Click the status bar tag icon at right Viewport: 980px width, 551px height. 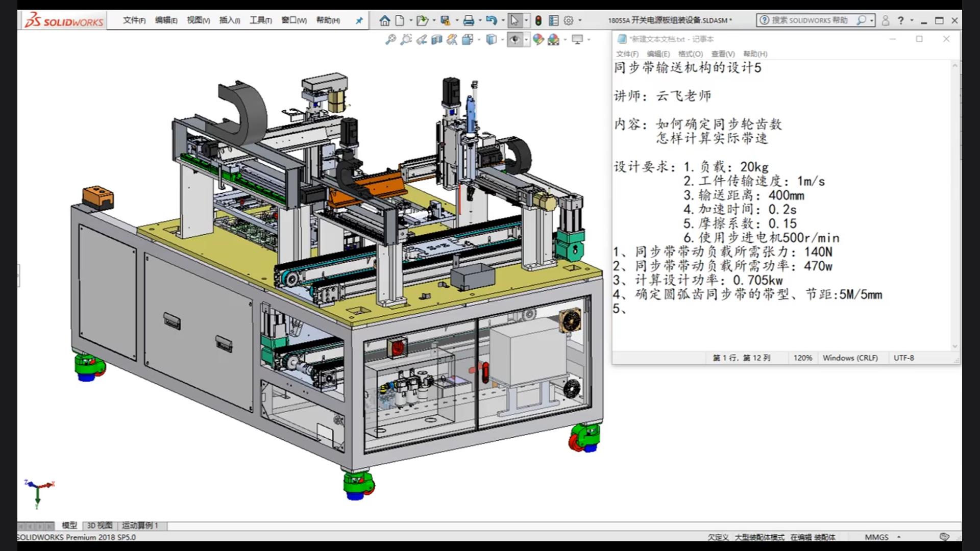click(x=944, y=537)
